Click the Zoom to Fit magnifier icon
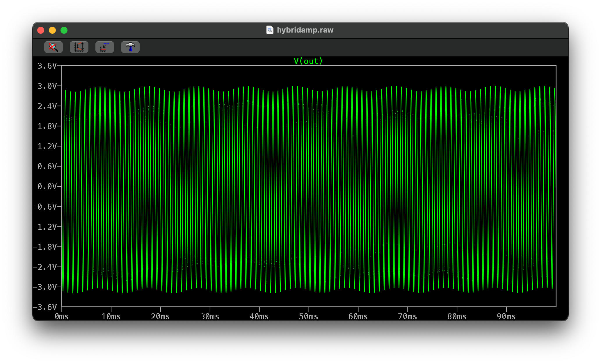The width and height of the screenshot is (601, 364). pos(53,47)
